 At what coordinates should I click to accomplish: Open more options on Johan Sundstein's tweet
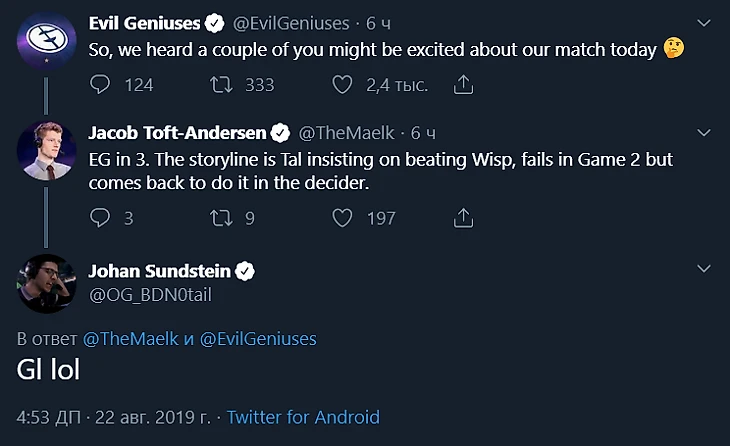704,269
